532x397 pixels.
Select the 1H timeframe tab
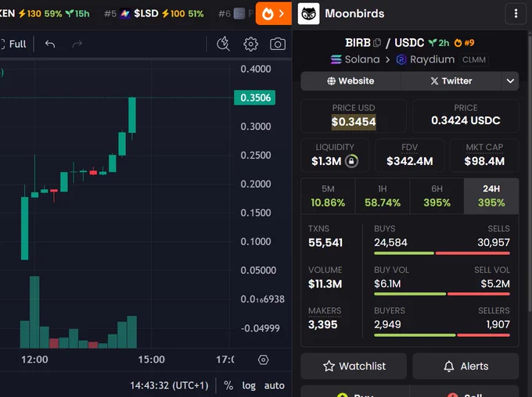click(383, 196)
